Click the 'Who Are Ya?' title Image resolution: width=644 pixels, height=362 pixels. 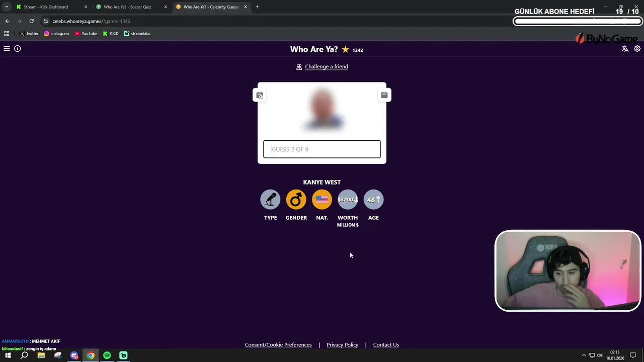click(314, 49)
